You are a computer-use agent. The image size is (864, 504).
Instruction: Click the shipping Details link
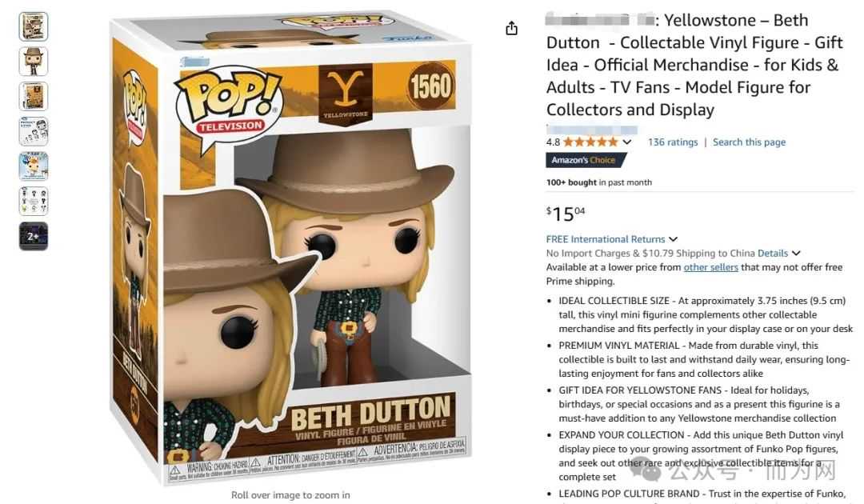tap(773, 254)
